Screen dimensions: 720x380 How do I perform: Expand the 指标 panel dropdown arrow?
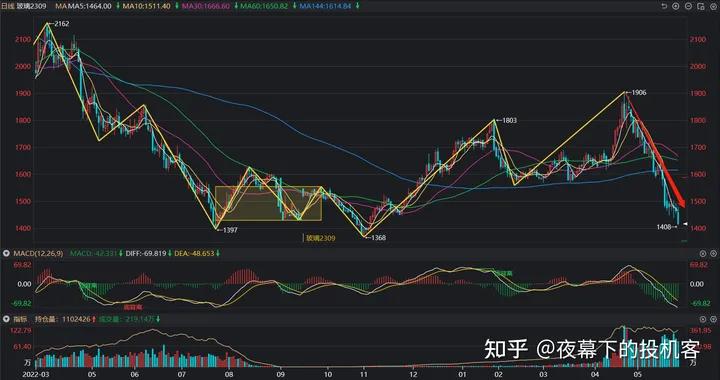click(x=7, y=319)
